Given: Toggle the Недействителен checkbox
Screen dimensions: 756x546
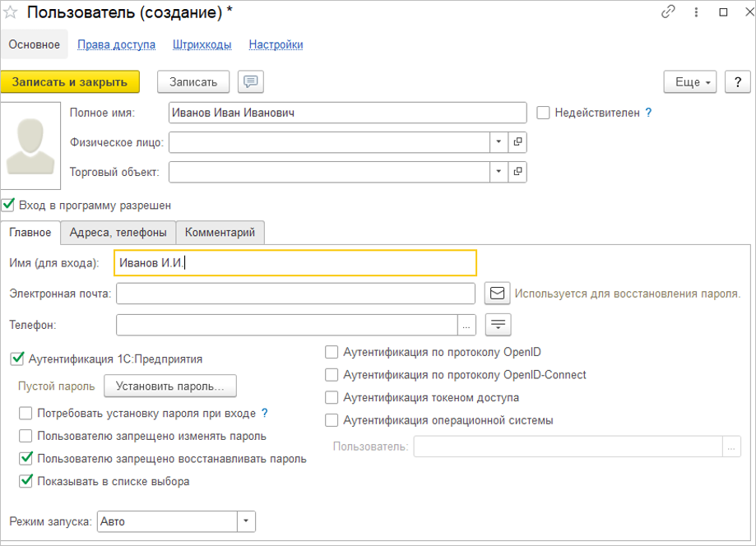Looking at the screenshot, I should tap(543, 113).
